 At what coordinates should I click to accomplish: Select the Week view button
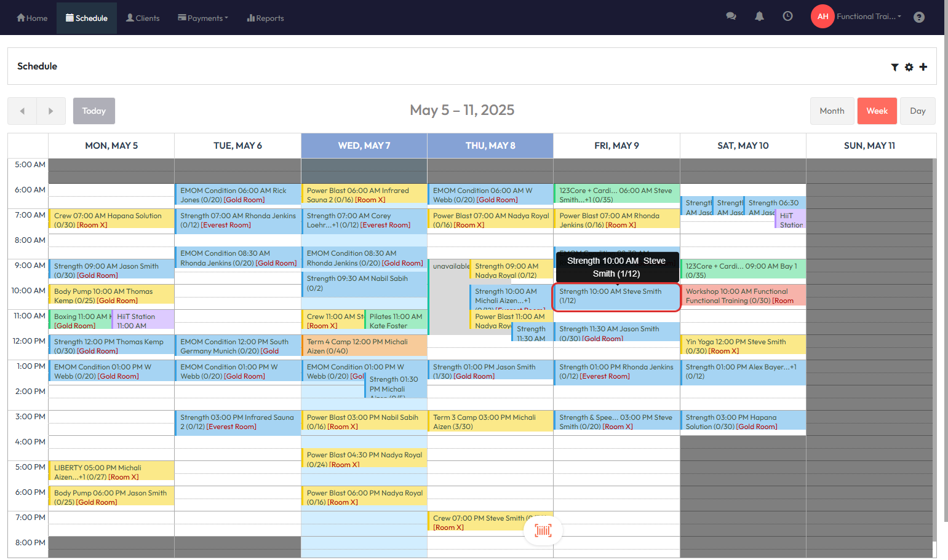(877, 111)
